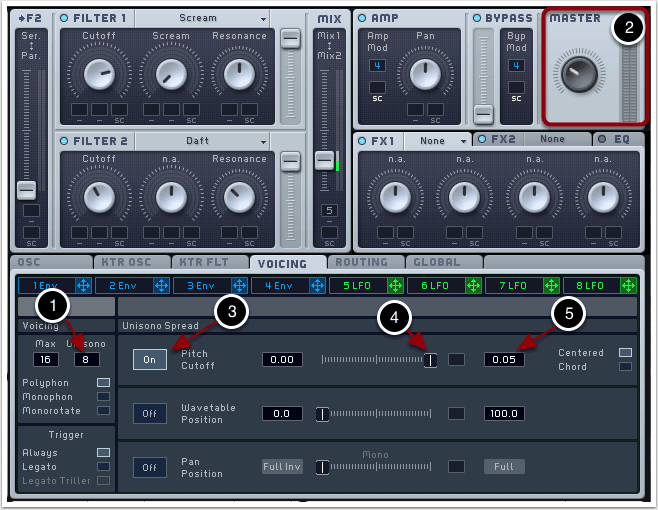The image size is (658, 510).
Task: Click the 5 LFO move crosshair icon
Action: (x=395, y=285)
